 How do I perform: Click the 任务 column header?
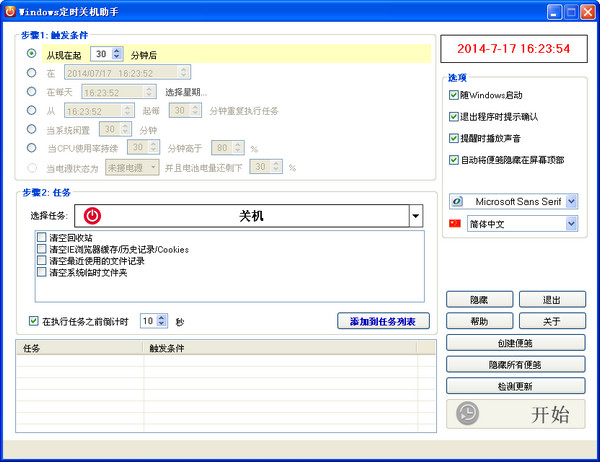[x=80, y=348]
